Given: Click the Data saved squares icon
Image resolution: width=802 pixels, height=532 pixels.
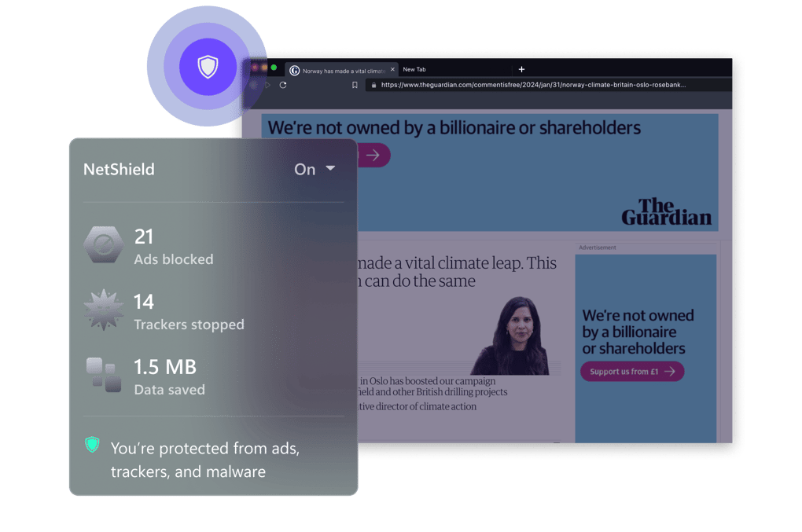Looking at the screenshot, I should [x=104, y=375].
